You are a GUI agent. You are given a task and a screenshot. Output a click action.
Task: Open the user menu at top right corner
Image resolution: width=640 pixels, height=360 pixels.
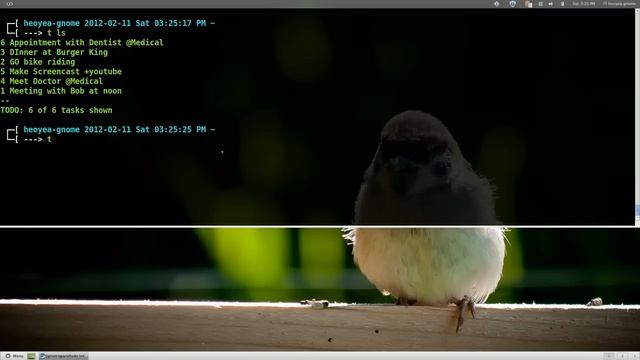[619, 4]
